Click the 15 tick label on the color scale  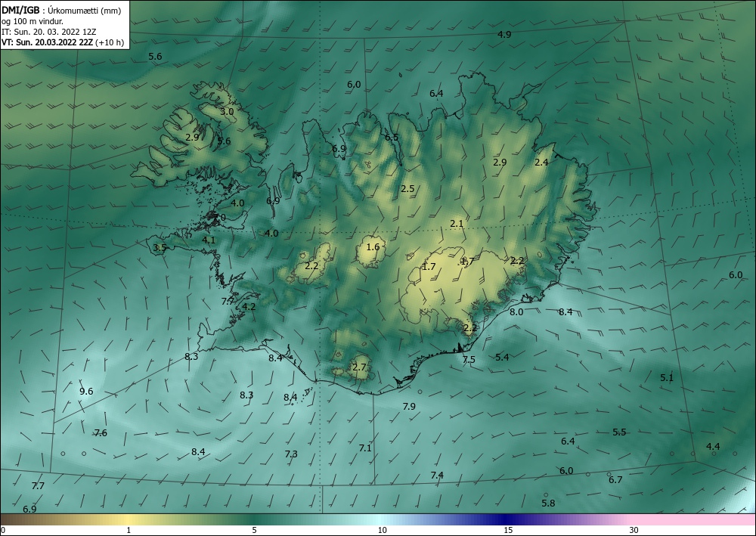(x=508, y=531)
